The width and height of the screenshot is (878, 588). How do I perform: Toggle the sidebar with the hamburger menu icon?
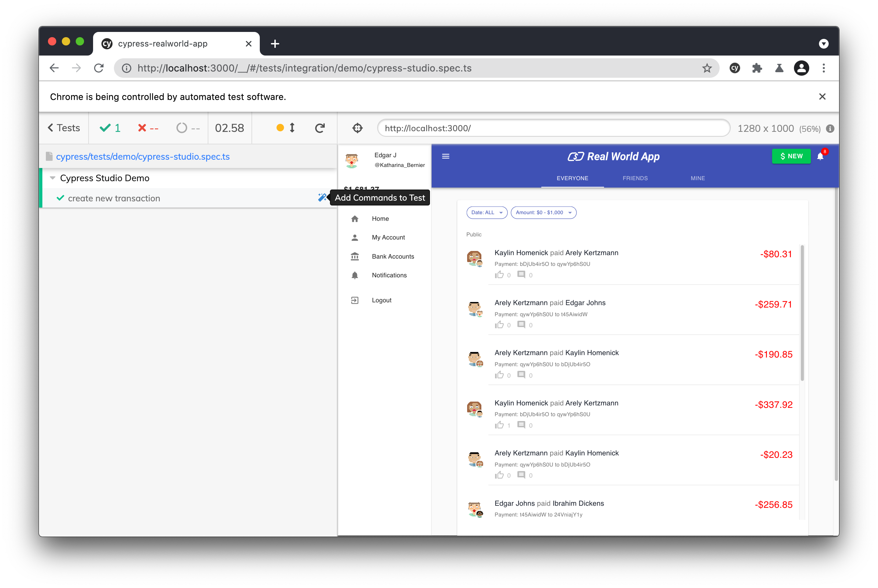tap(446, 157)
